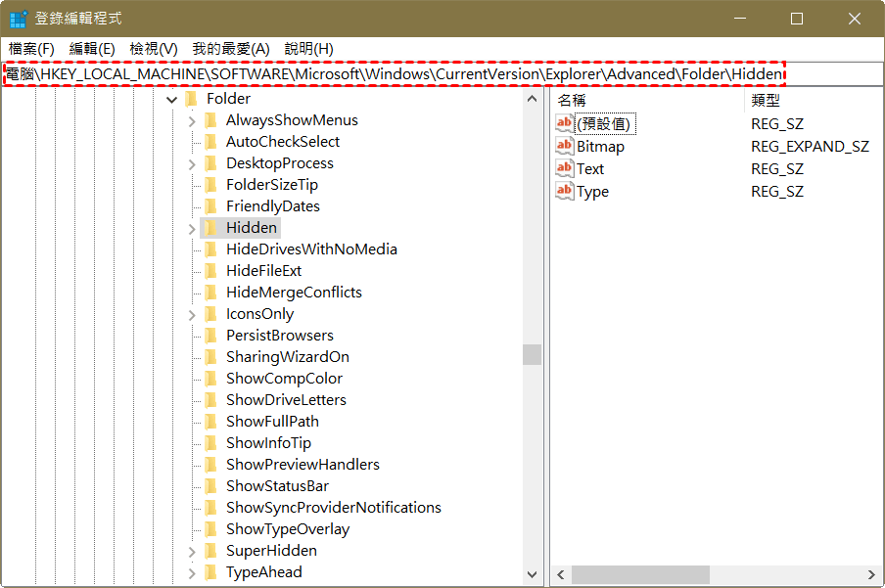The height and width of the screenshot is (588, 885).
Task: Select the ShowTypeOverlay key
Action: click(x=288, y=528)
